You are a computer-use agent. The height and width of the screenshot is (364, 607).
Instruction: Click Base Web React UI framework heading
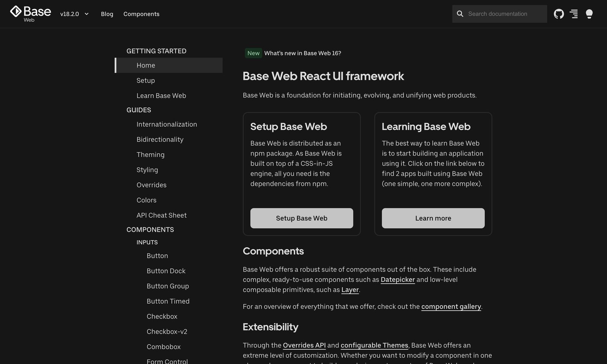tap(323, 76)
